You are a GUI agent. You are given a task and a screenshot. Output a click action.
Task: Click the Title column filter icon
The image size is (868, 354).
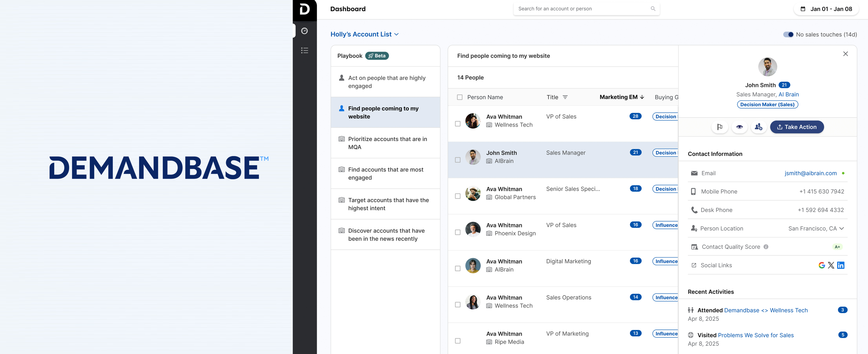(565, 97)
